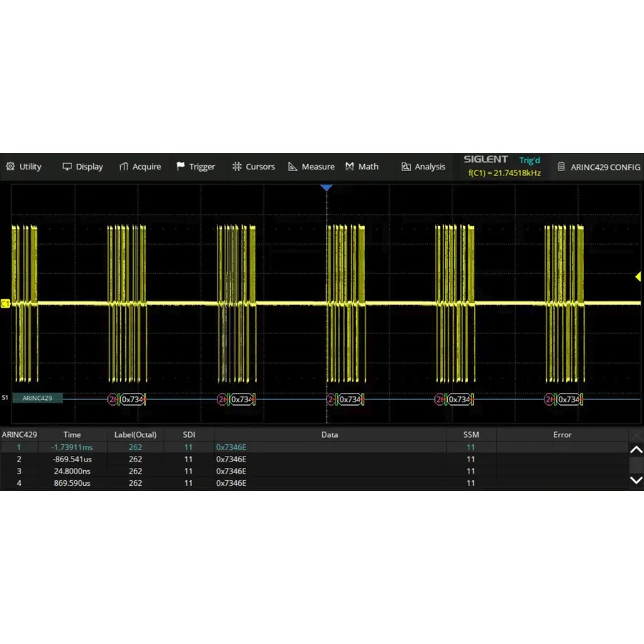Click the blue trigger position triangle at top

point(327,187)
